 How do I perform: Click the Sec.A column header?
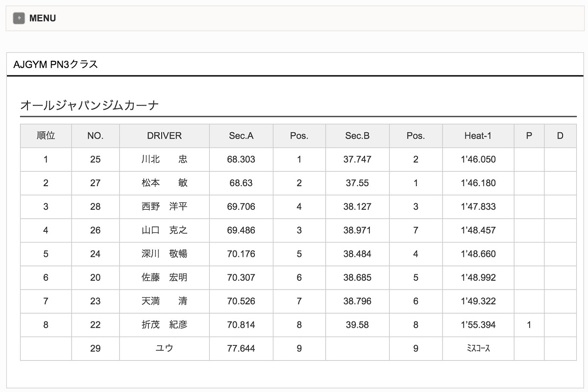pos(241,136)
